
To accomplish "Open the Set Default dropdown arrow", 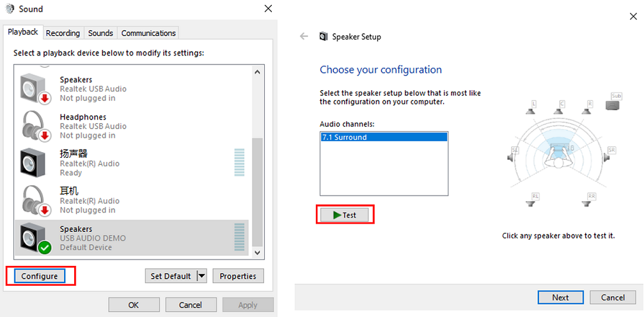I will pyautogui.click(x=201, y=276).
